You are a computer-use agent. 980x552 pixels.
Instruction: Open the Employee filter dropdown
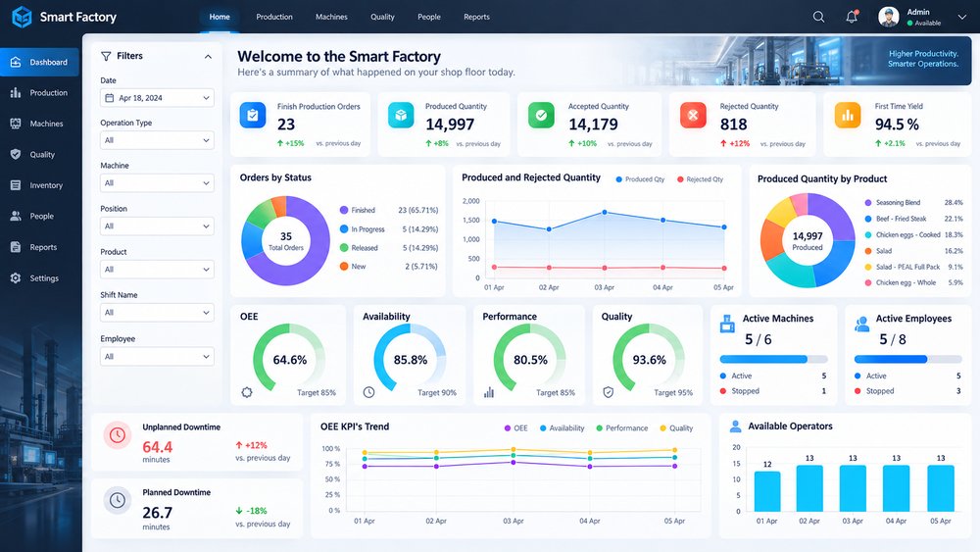pyautogui.click(x=157, y=356)
